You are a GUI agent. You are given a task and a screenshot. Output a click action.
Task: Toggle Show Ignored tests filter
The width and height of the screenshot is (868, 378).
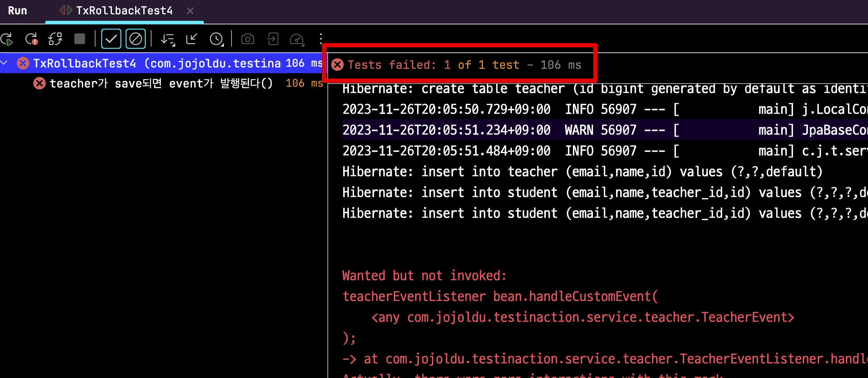(x=136, y=39)
